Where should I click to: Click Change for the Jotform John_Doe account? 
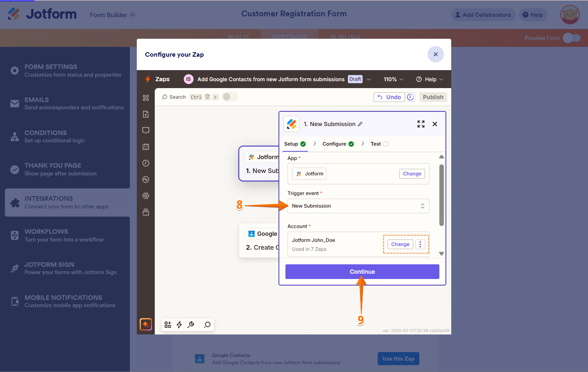[400, 244]
